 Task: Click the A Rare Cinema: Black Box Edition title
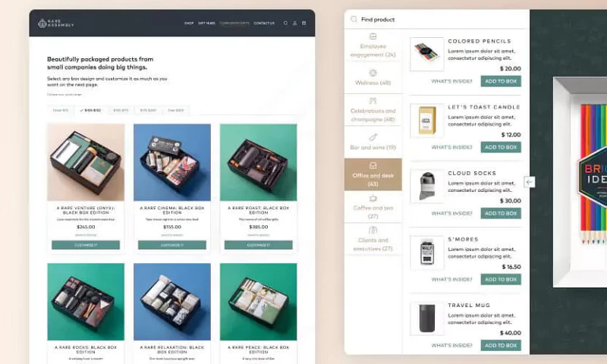(172, 210)
